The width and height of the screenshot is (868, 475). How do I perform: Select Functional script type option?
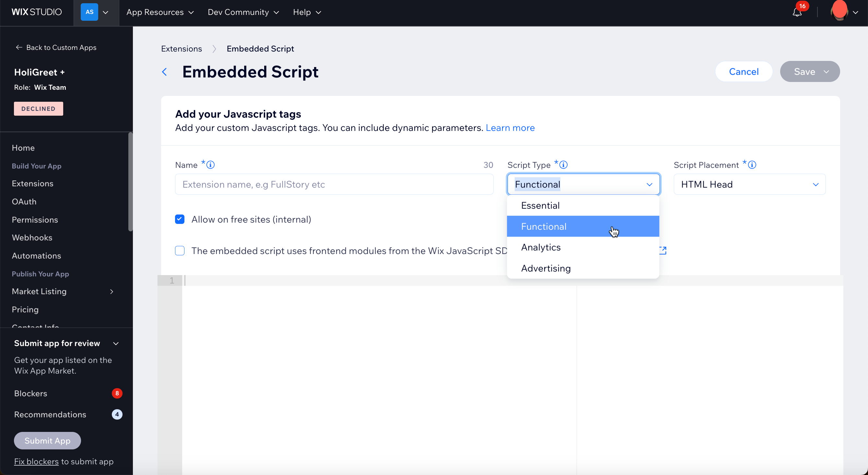[x=583, y=226]
